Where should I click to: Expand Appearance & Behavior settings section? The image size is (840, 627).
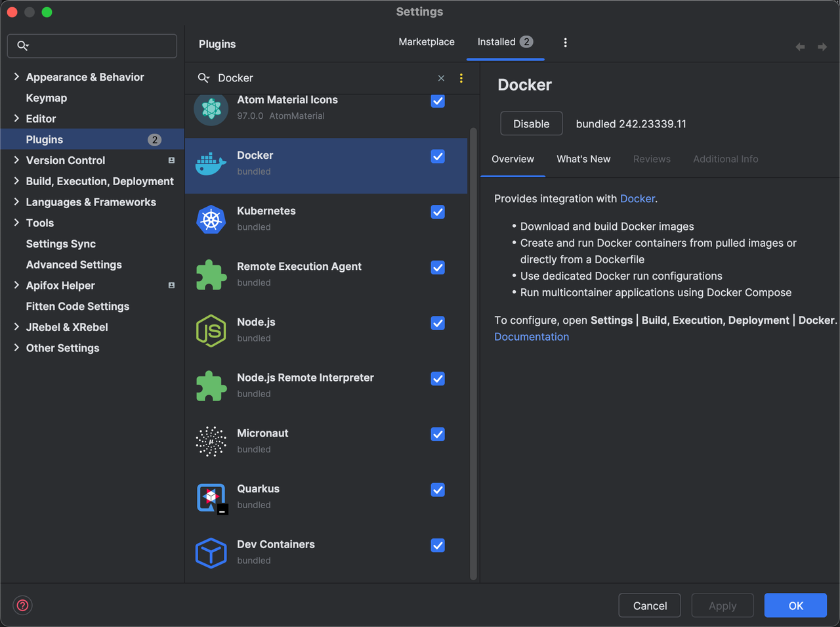pyautogui.click(x=16, y=77)
